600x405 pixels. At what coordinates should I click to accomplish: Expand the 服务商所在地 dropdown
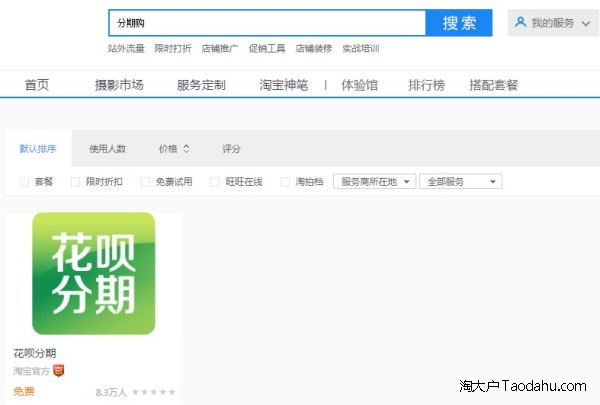click(375, 181)
